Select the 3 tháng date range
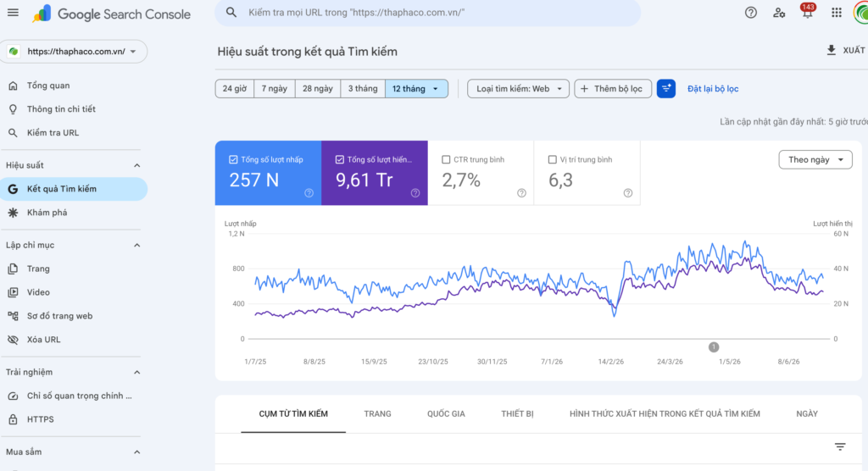868x471 pixels. pyautogui.click(x=363, y=89)
